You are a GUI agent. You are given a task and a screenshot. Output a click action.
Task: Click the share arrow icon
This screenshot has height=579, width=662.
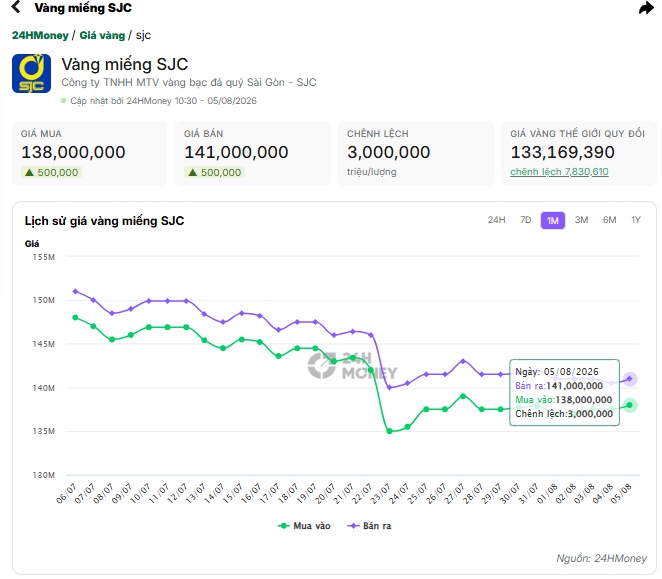pos(646,8)
